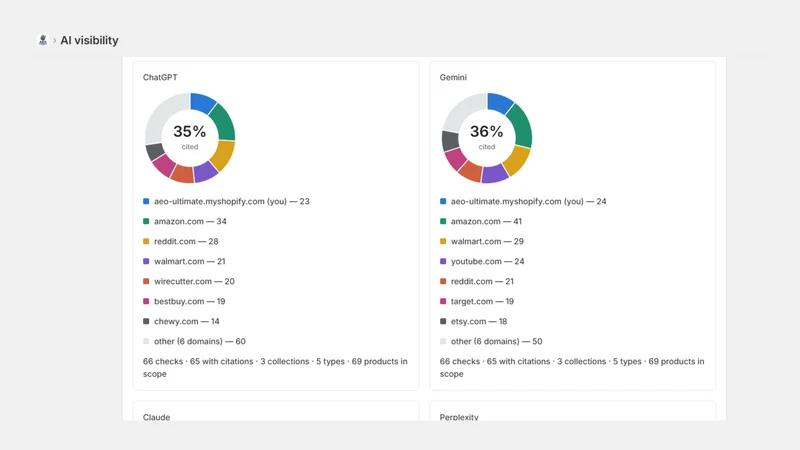The image size is (800, 450).
Task: Select the bestbuy.com — 19 legend entry
Action: pyautogui.click(x=190, y=302)
